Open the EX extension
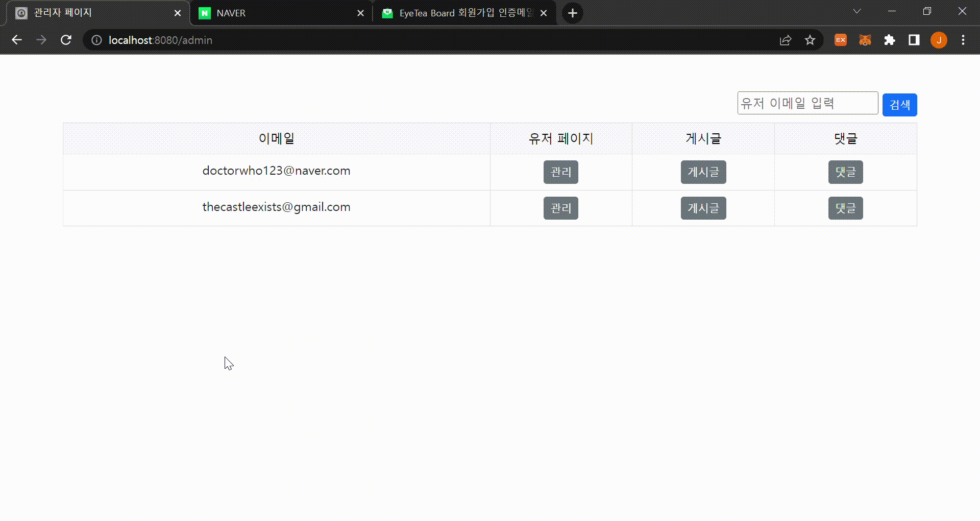The image size is (980, 521). point(840,40)
